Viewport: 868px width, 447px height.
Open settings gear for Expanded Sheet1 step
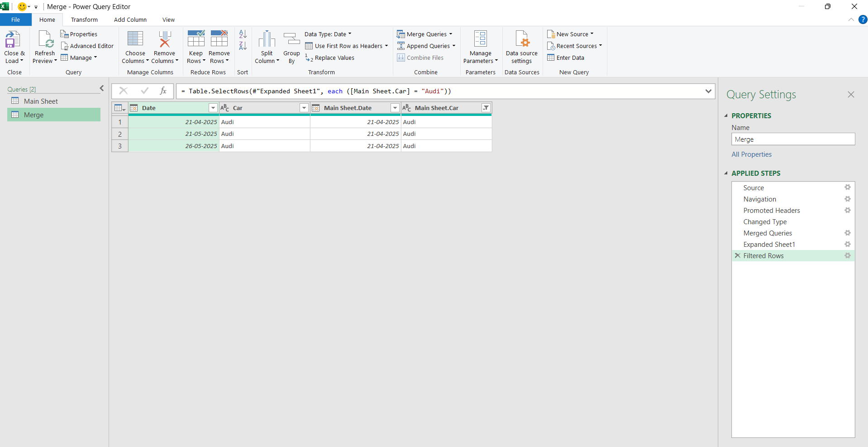[848, 244]
